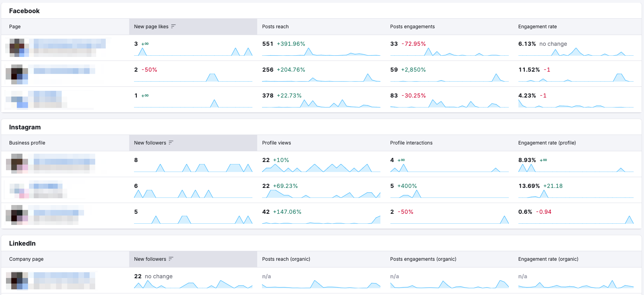
Task: Open the third Facebook page avatar
Action: [17, 100]
